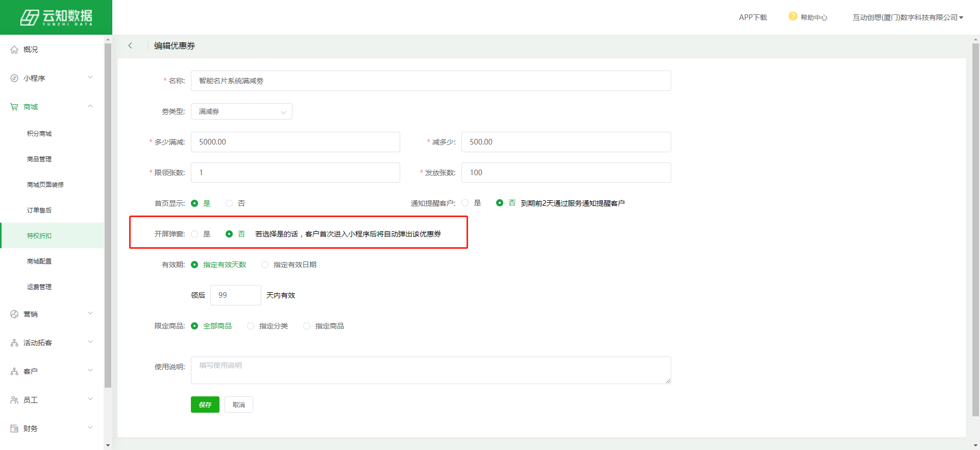Click the 99 days validity input
The image size is (980, 450).
point(236,295)
